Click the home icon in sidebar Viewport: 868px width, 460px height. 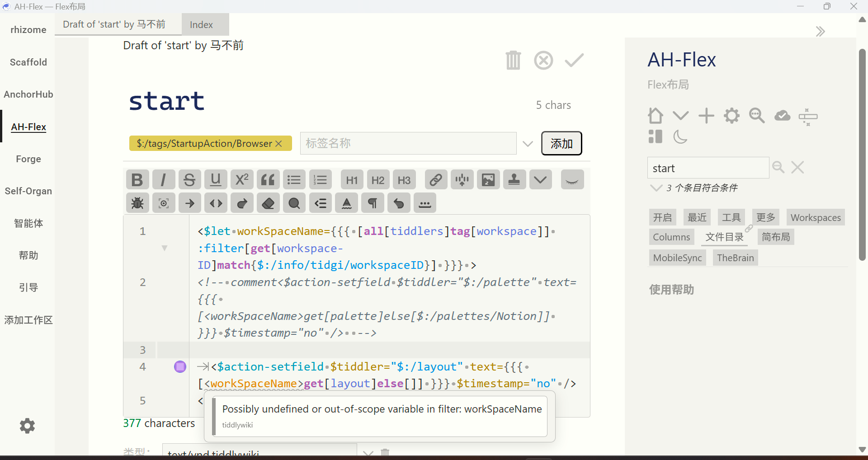tap(655, 116)
